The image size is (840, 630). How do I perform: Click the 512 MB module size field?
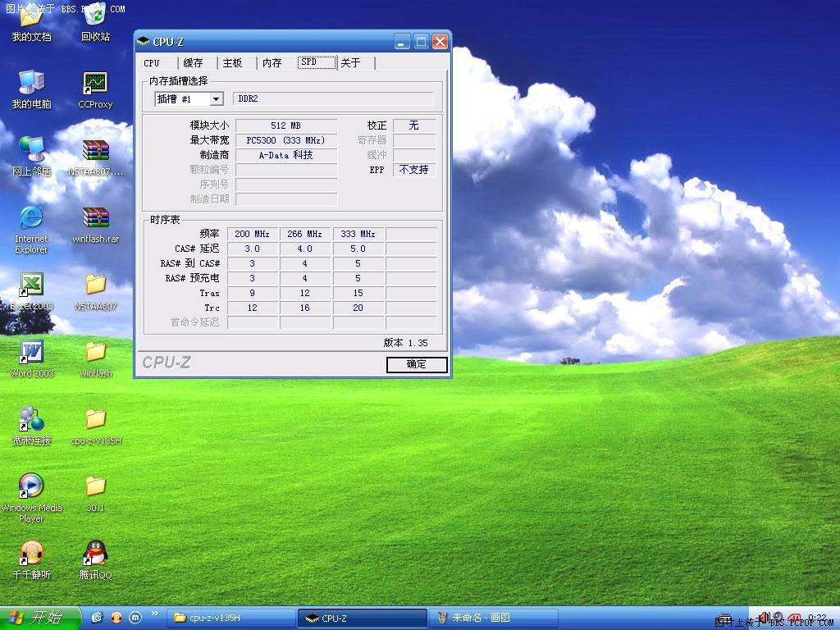point(286,126)
